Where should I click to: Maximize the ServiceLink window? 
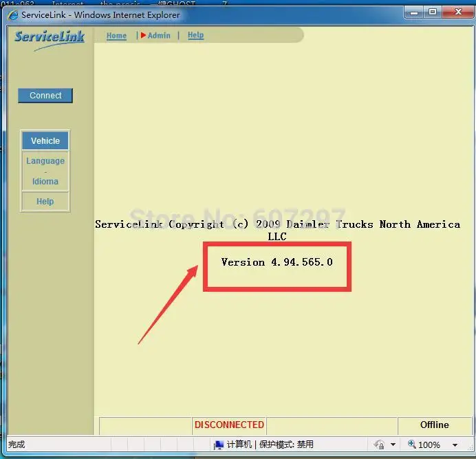[x=433, y=12]
